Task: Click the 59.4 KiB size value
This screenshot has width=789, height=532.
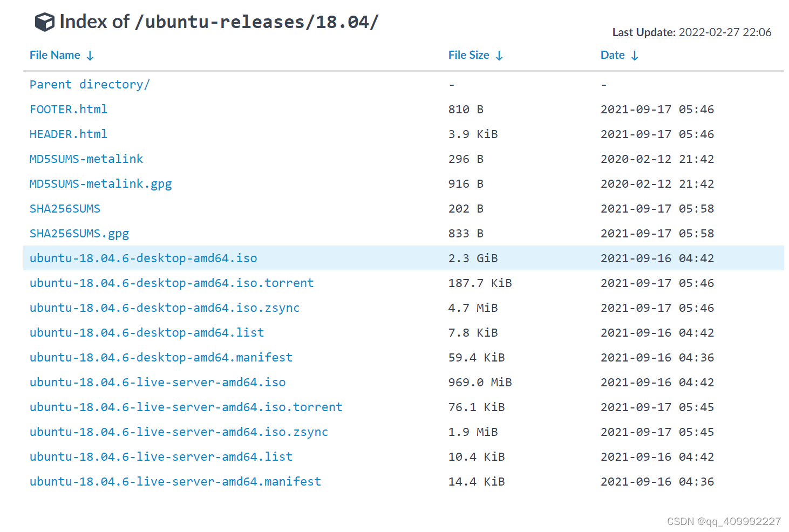Action: click(477, 358)
